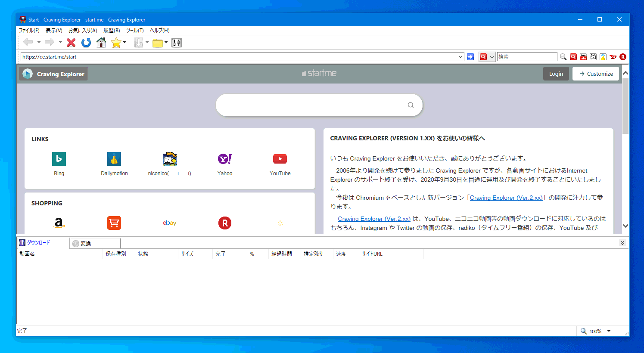Open the zoom level 100% dropdown arrow
Screen dimensions: 644x353
point(609,331)
